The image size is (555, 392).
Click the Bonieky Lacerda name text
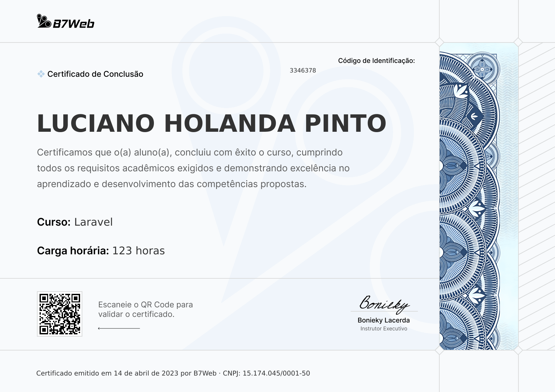point(384,320)
